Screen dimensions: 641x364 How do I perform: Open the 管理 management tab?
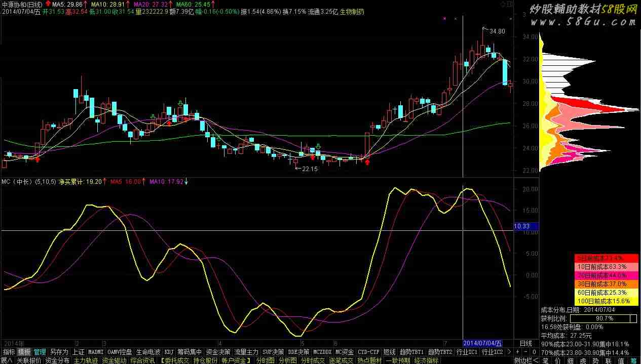point(40,352)
